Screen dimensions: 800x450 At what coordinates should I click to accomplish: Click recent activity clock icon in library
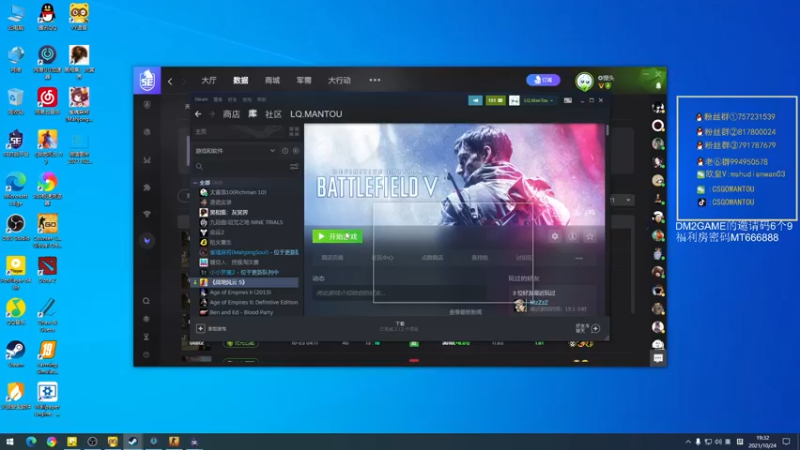[285, 151]
